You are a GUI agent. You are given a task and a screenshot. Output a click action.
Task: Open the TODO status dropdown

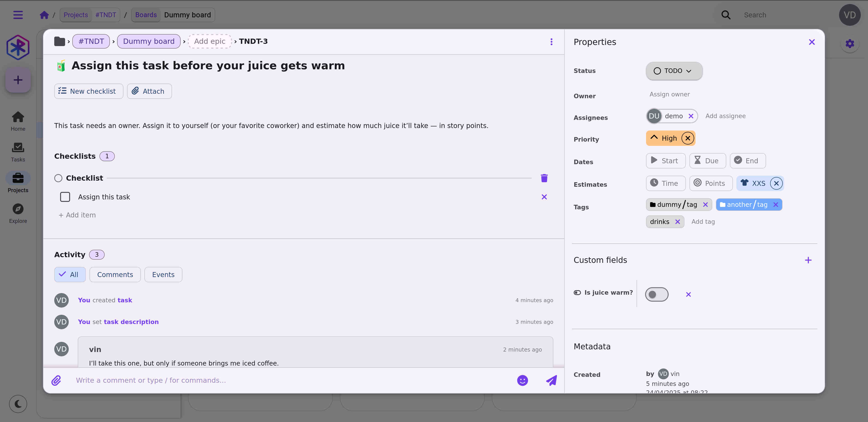(x=674, y=71)
